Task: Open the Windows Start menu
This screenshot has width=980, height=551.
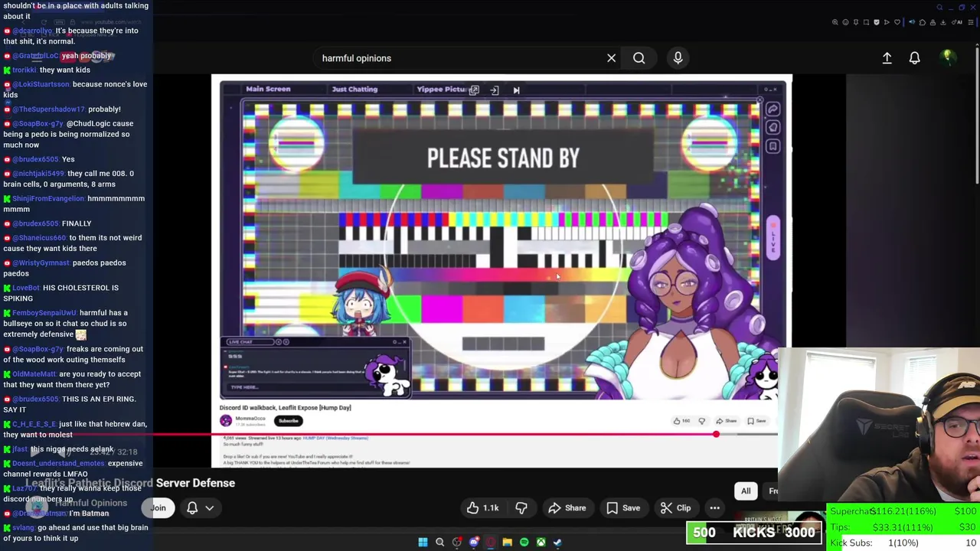Action: point(423,543)
